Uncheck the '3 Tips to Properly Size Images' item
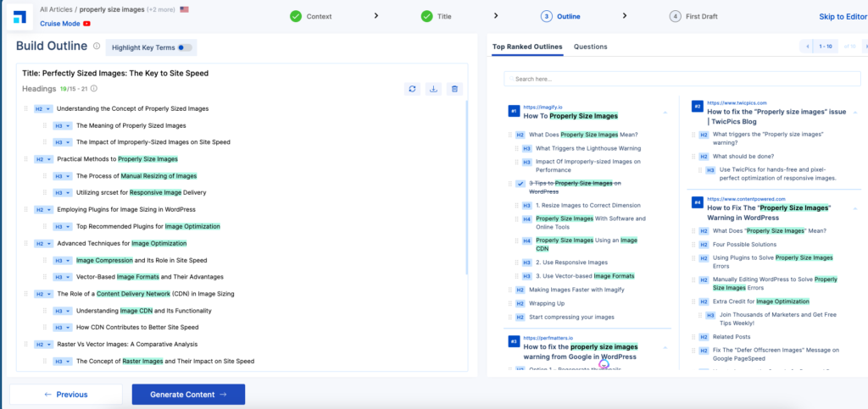The width and height of the screenshot is (868, 409). point(519,183)
